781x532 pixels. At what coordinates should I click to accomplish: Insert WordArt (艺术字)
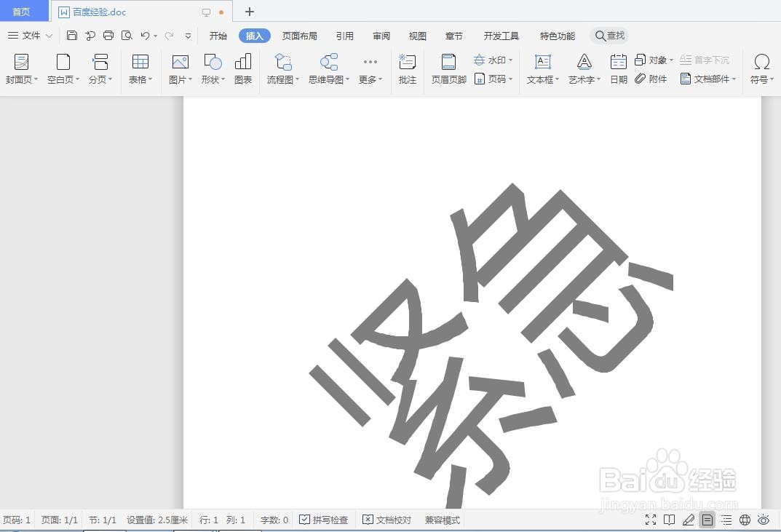pyautogui.click(x=584, y=68)
